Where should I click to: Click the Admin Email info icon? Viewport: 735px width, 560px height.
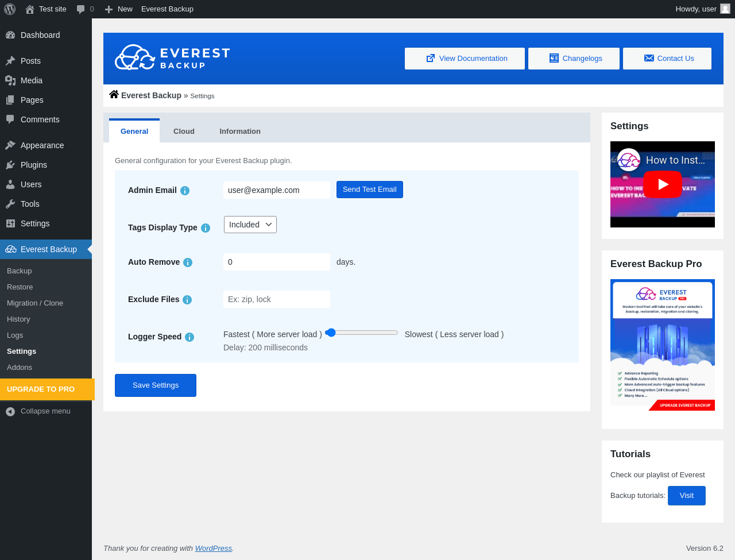[185, 191]
